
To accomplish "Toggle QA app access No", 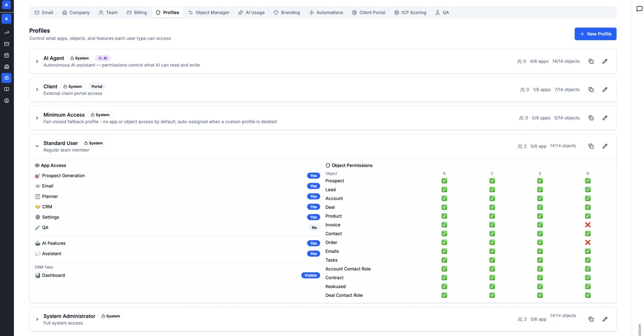I will pyautogui.click(x=314, y=228).
